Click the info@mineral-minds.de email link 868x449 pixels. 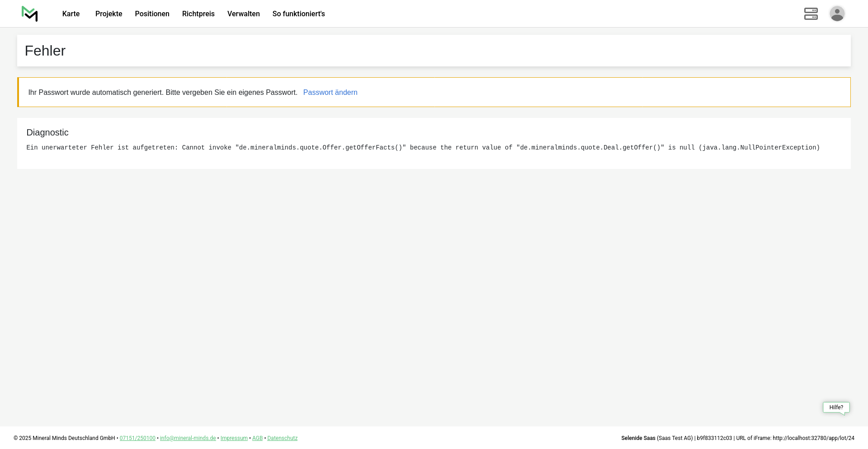click(188, 438)
